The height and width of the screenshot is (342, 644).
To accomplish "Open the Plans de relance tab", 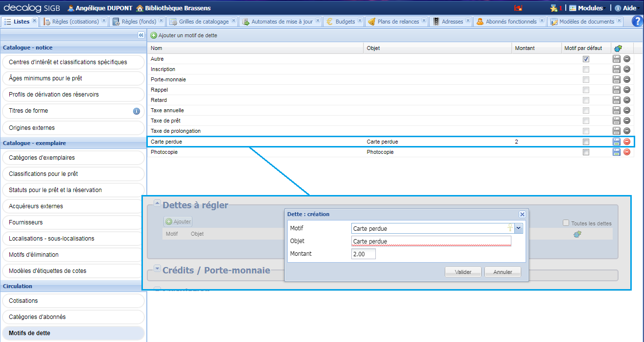I will coord(398,22).
